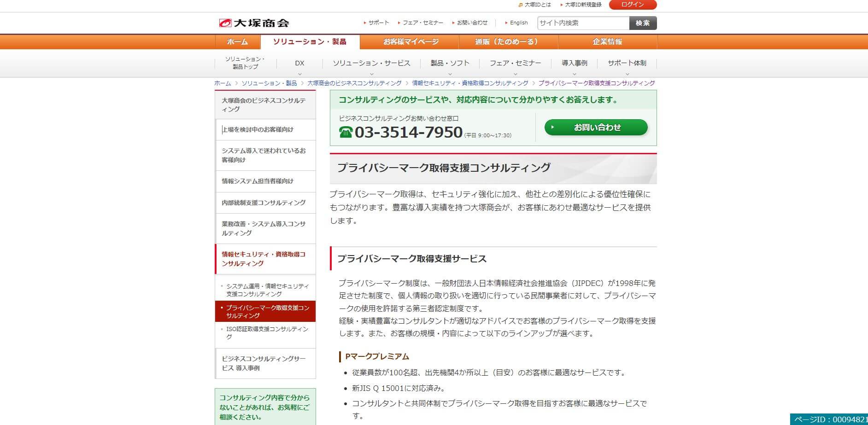Click the green consultation box in sidebar
The image size is (868, 425).
pos(265,407)
